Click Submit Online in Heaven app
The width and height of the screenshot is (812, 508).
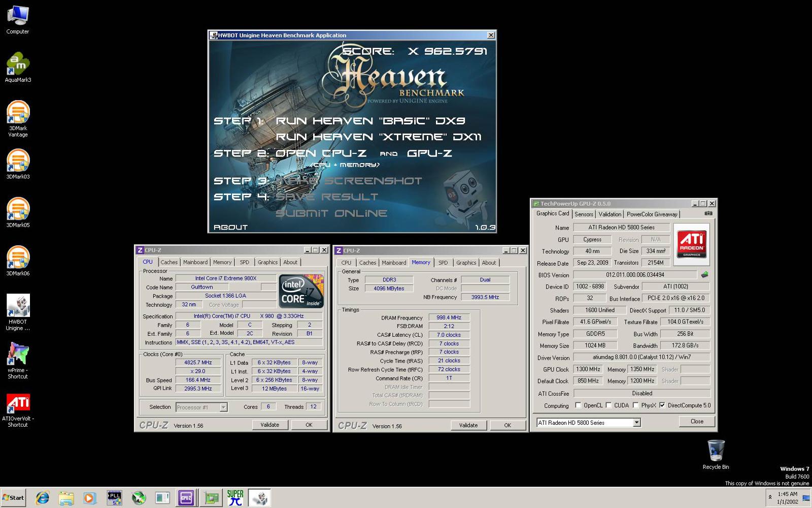[331, 213]
